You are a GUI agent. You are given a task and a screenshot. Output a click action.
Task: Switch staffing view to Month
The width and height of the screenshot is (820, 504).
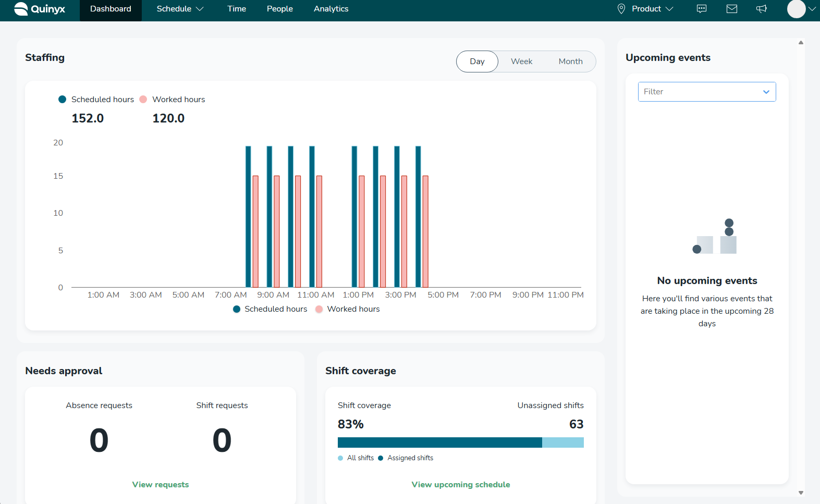570,62
